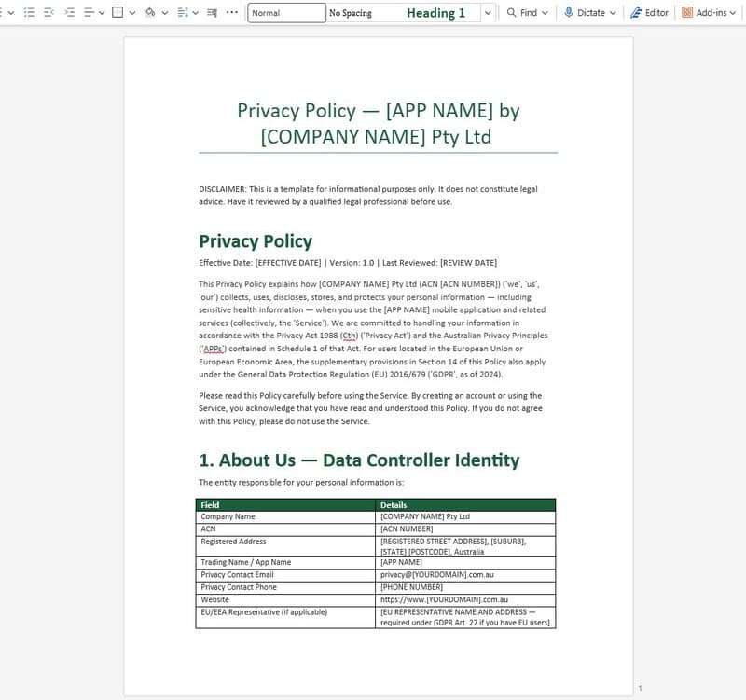Image resolution: width=746 pixels, height=700 pixels.
Task: Select the shading fill icon
Action: coord(150,12)
